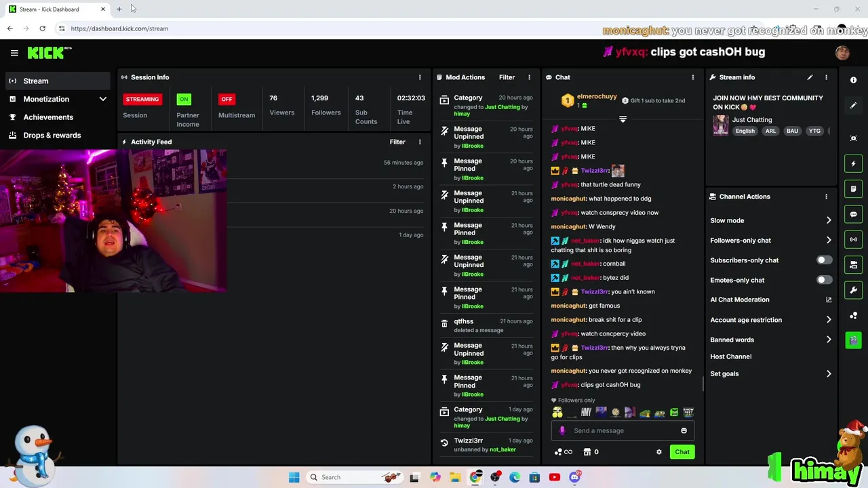868x488 pixels.
Task: Click the Partner Income ON badge
Action: (184, 99)
